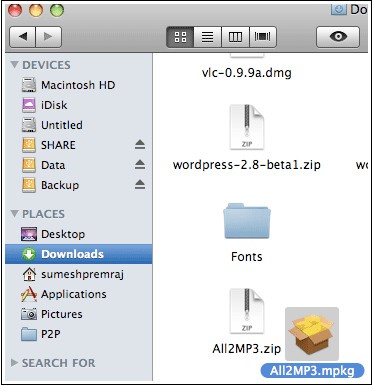Screen dimensions: 372x386
Task: Click the Fonts folder name
Action: (x=247, y=257)
